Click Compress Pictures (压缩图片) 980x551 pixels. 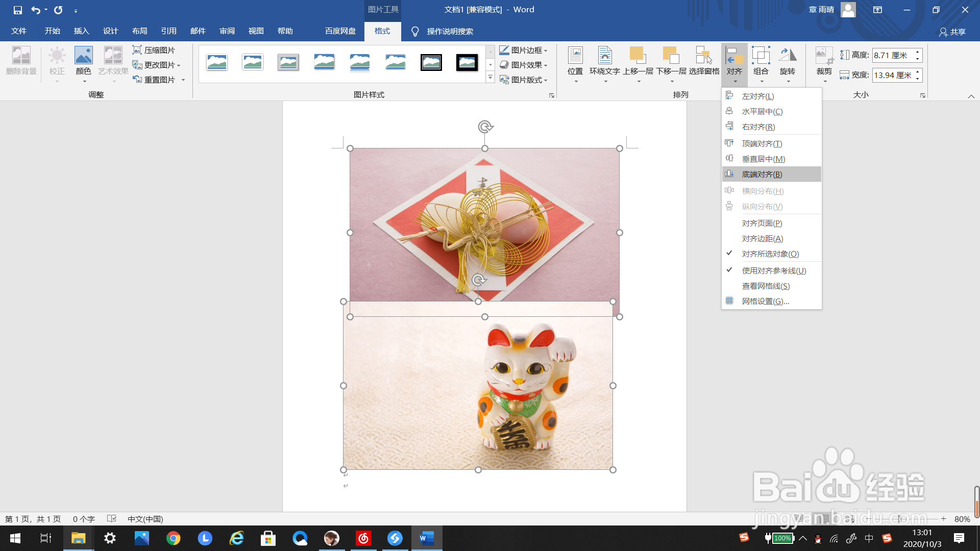pos(154,50)
